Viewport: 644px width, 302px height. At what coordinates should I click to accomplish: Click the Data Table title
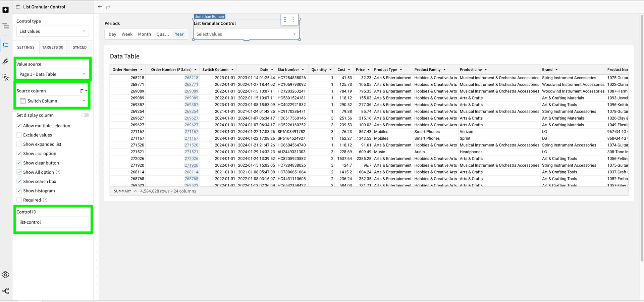click(x=124, y=56)
